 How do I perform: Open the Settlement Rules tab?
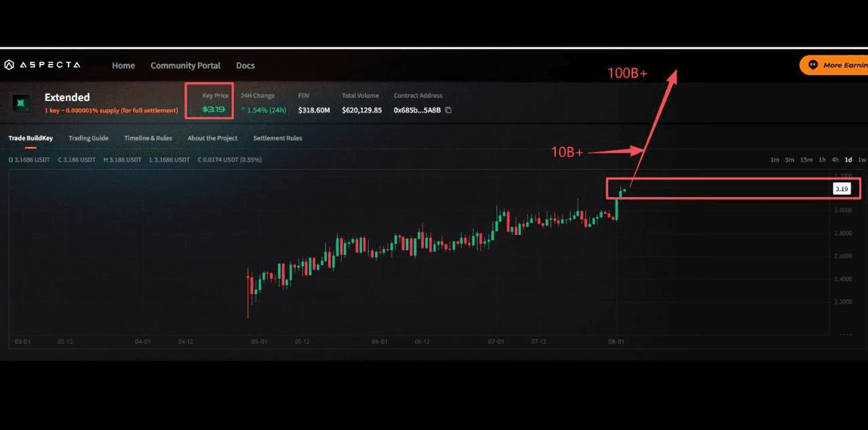(277, 138)
